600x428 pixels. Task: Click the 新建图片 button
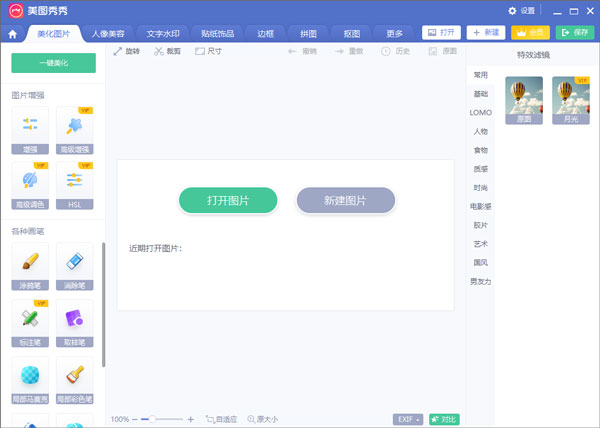[x=346, y=200]
